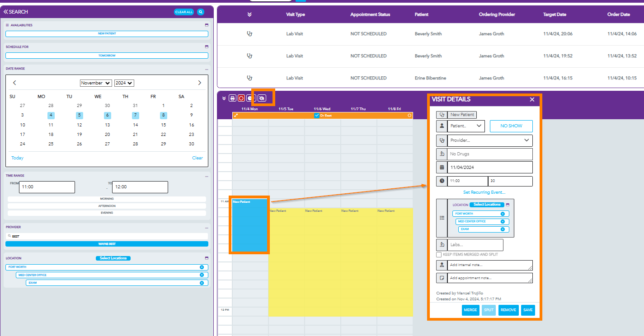Viewport: 644px width, 336px height.
Task: Click the window icon in the Schedule For section
Action: pos(207,47)
